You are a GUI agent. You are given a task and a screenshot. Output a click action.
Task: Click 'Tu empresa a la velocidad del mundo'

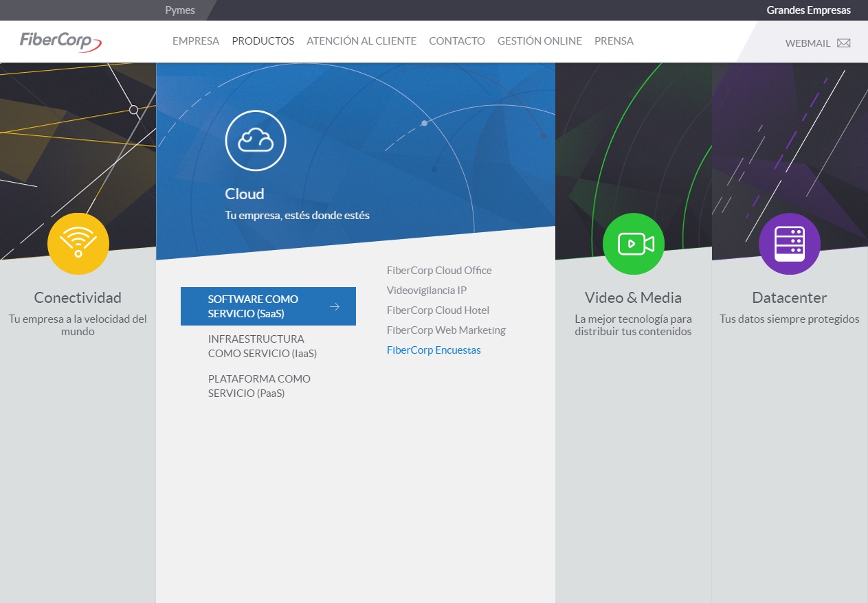click(78, 326)
